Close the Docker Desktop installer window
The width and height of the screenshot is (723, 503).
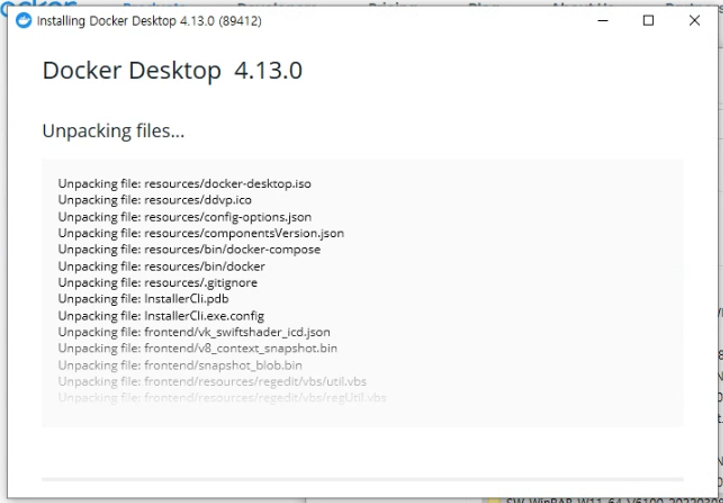coord(694,21)
